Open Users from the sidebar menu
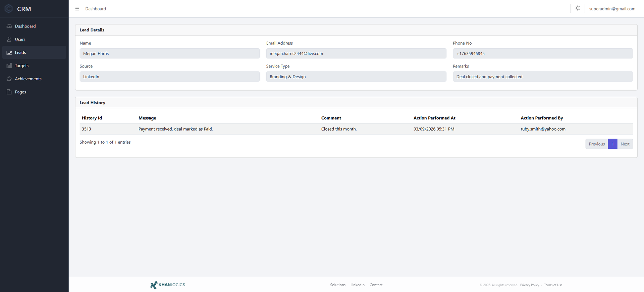This screenshot has width=644, height=292. point(34,39)
